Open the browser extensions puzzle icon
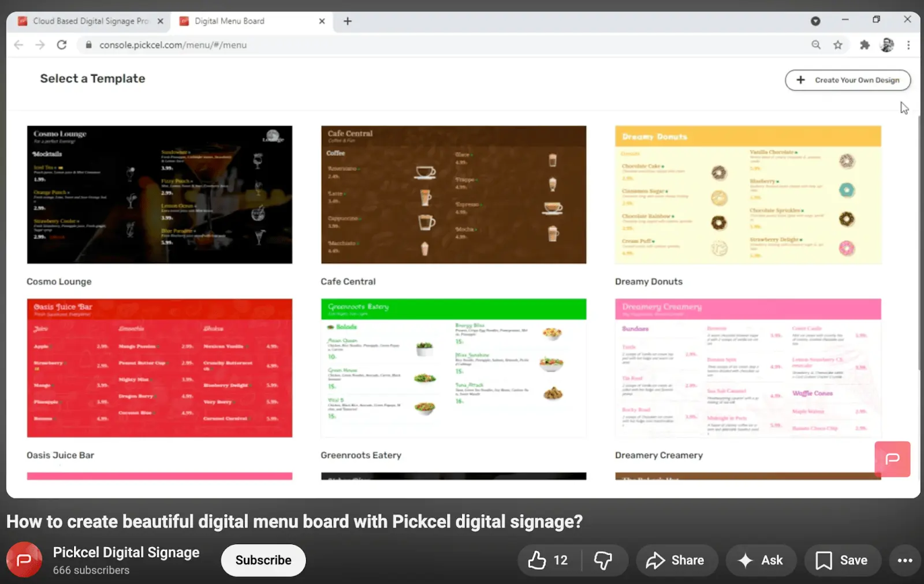 point(865,45)
